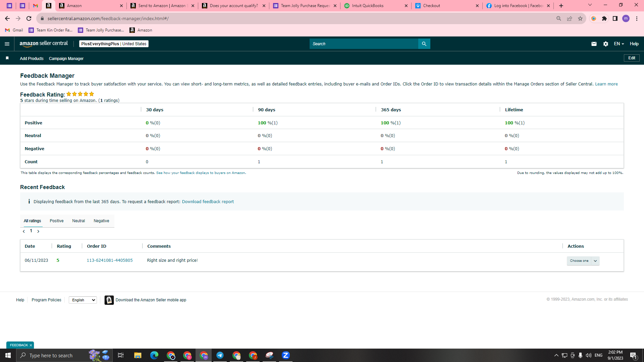Open the Seller Central hamburger menu
This screenshot has width=644, height=362.
7,44
